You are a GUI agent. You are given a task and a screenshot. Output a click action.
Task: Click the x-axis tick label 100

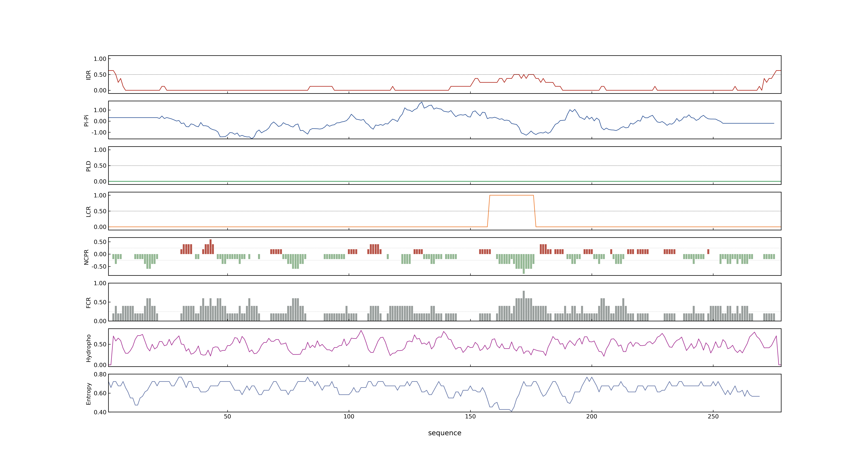pos(349,416)
